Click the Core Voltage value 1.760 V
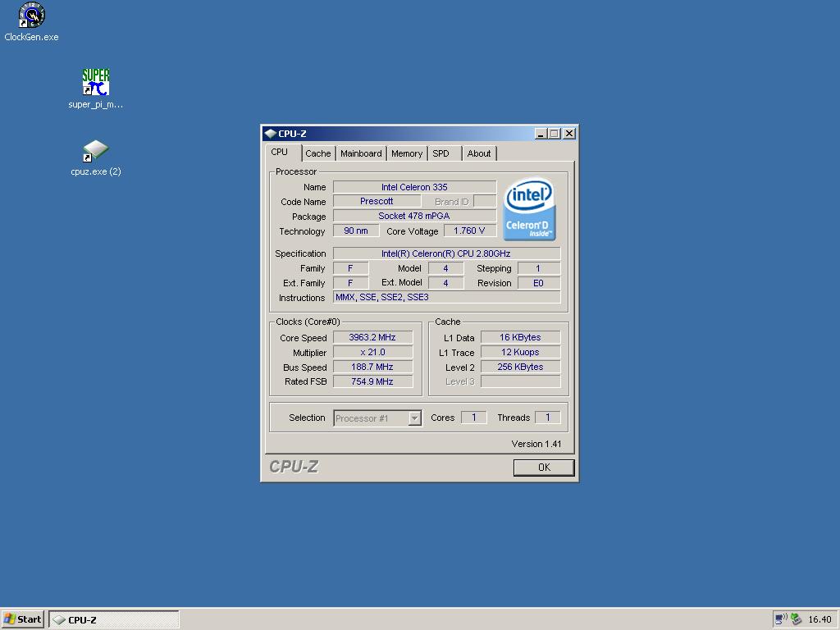 click(470, 231)
